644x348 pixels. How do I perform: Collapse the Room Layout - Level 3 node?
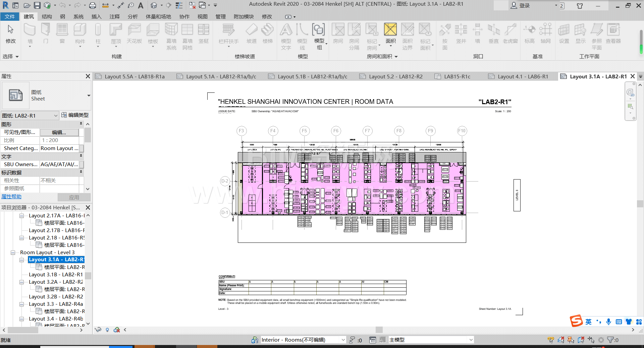[13, 253]
